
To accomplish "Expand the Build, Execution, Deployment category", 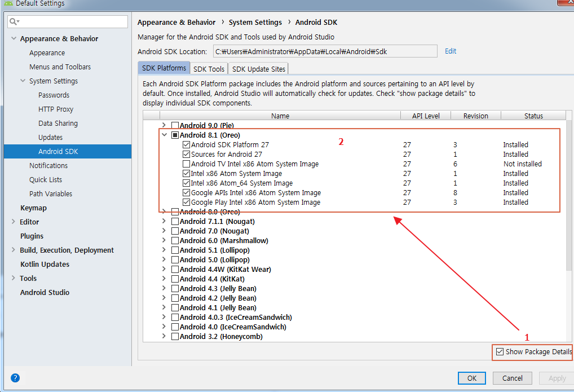I will tap(13, 249).
